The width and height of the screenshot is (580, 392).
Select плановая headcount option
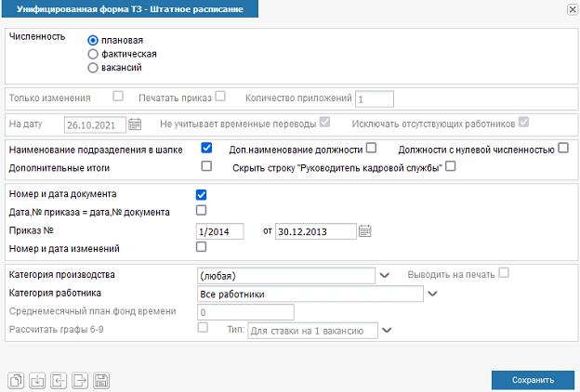pyautogui.click(x=93, y=40)
